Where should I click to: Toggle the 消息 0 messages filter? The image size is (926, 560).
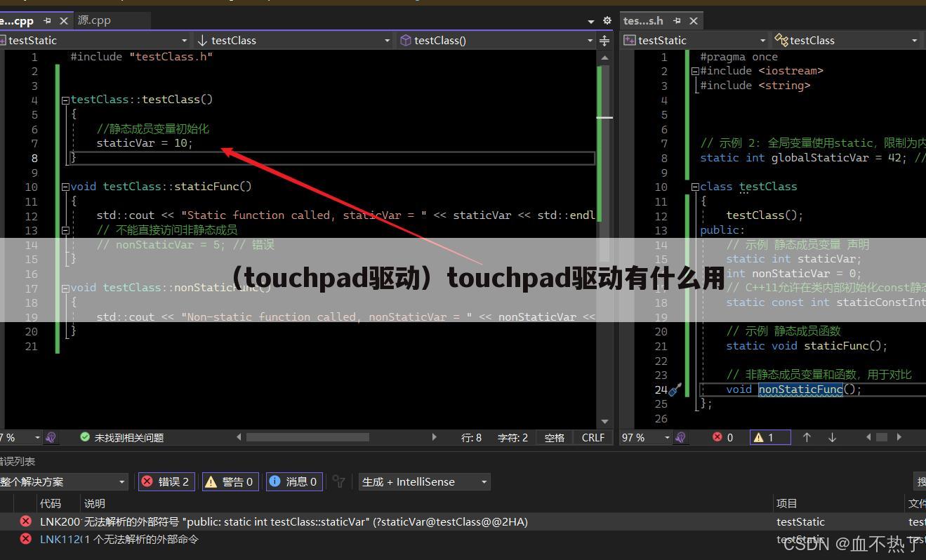(x=294, y=481)
